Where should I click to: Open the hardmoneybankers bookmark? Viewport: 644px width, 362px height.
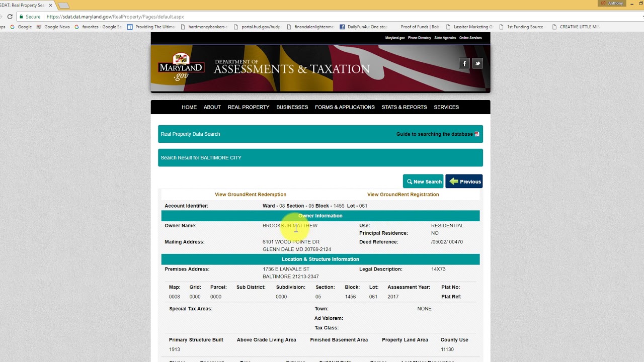tap(204, 27)
